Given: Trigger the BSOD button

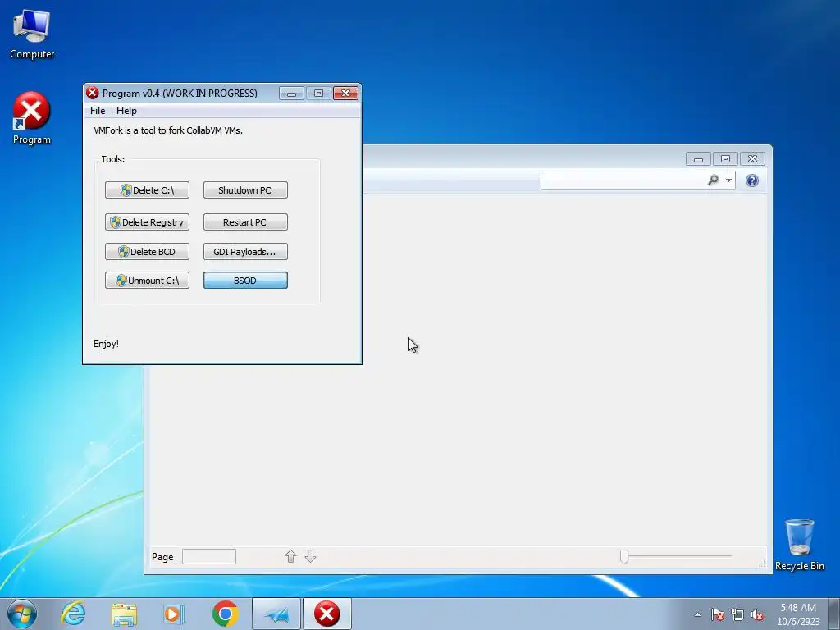Looking at the screenshot, I should [x=245, y=281].
